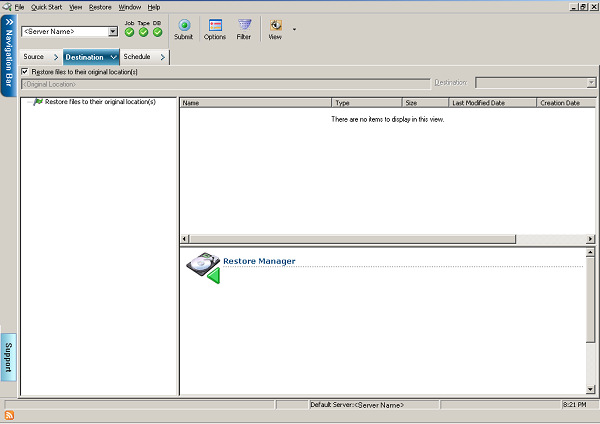
Task: Open the Destination combo box dropdown
Action: [592, 82]
